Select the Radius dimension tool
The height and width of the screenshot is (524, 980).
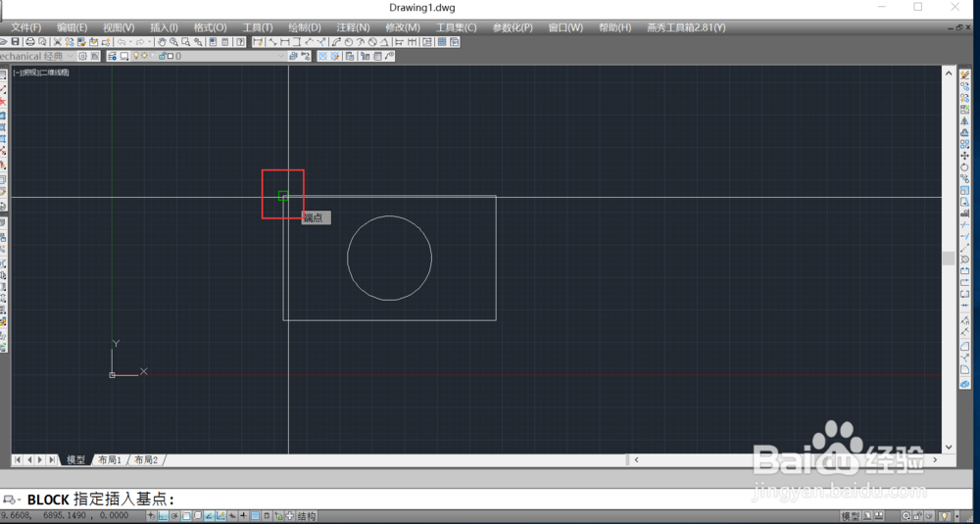(x=348, y=42)
